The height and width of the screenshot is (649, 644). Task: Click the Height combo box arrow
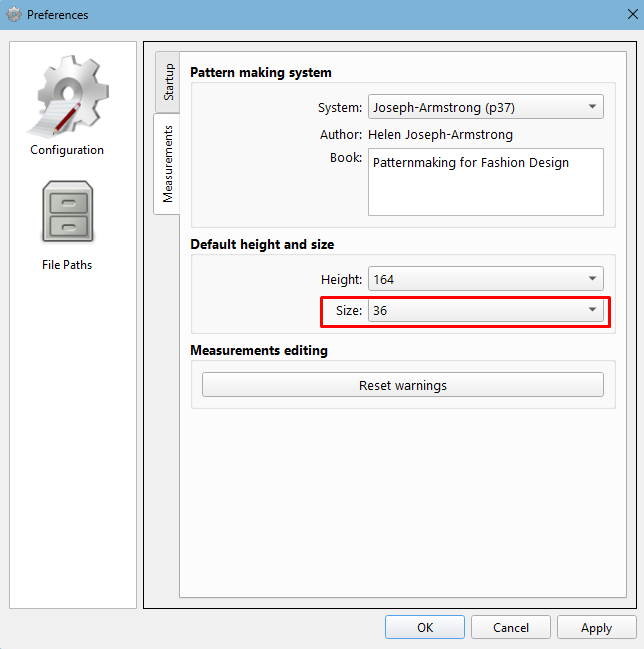coord(592,279)
